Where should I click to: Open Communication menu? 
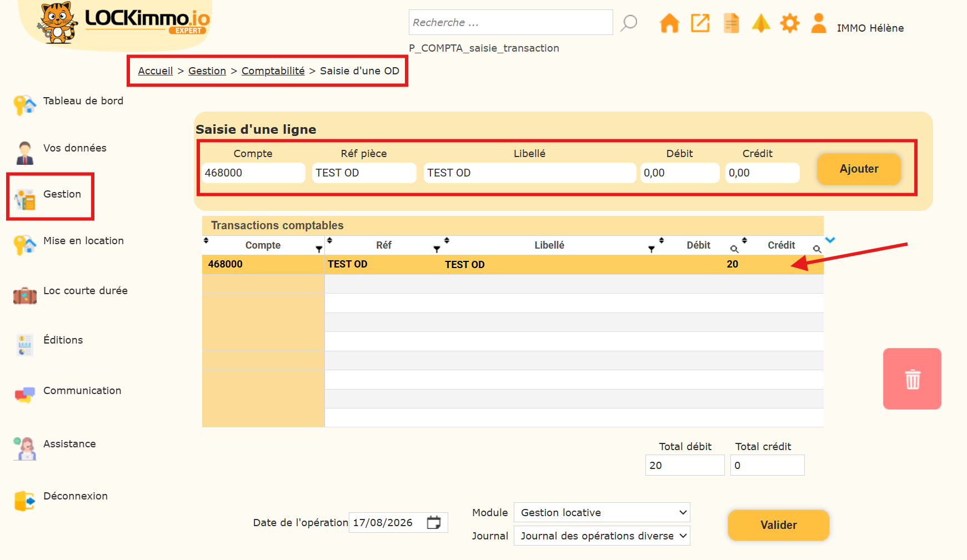pos(82,391)
